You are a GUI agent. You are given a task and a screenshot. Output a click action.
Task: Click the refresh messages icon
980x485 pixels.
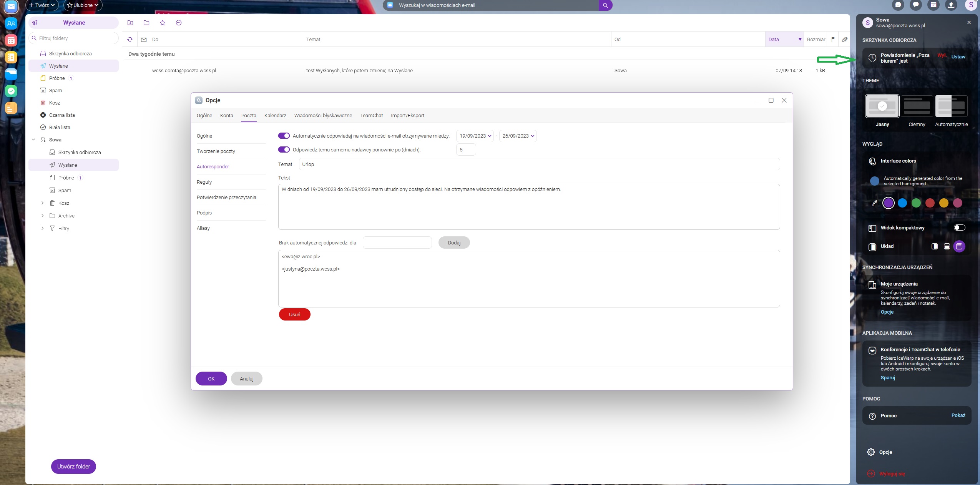[130, 39]
